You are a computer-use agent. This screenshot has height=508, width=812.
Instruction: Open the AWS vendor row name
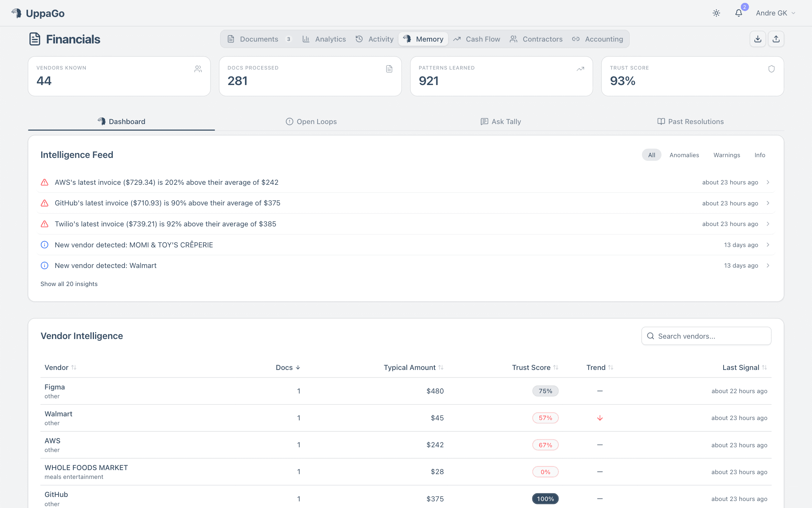[52, 441]
